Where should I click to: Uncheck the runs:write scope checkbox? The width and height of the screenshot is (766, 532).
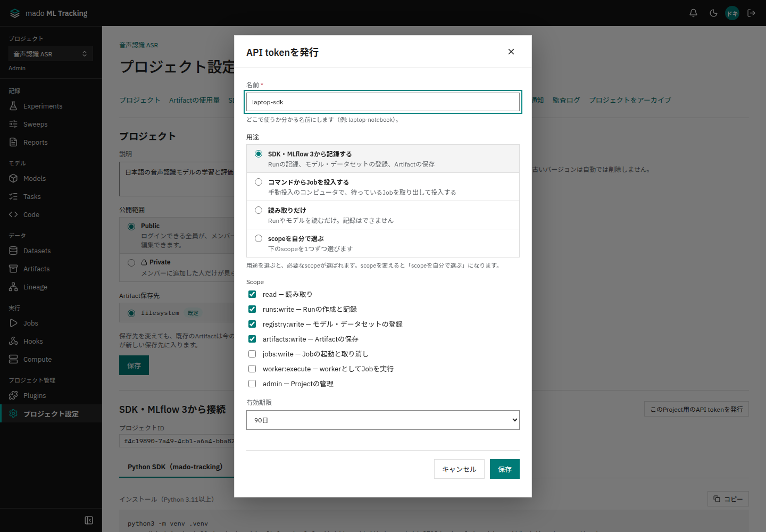click(x=252, y=309)
